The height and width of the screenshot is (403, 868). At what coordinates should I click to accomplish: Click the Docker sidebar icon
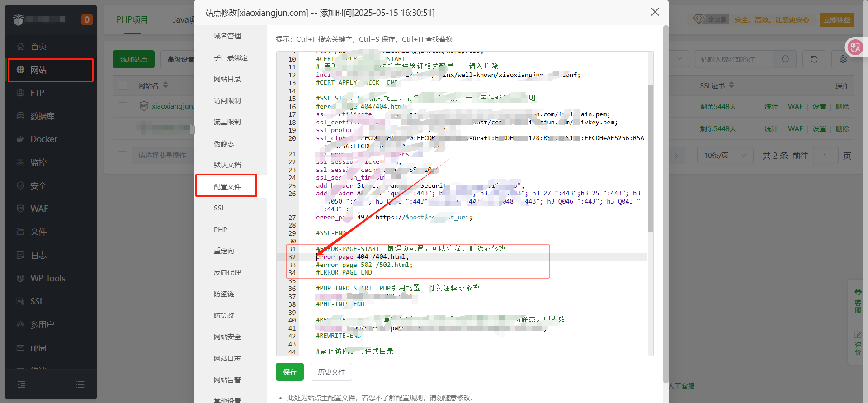[20, 139]
